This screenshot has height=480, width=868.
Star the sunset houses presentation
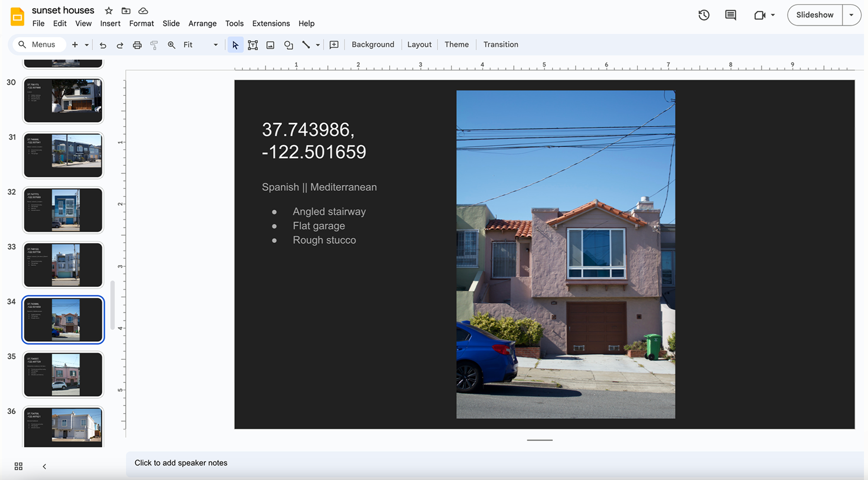(x=108, y=10)
